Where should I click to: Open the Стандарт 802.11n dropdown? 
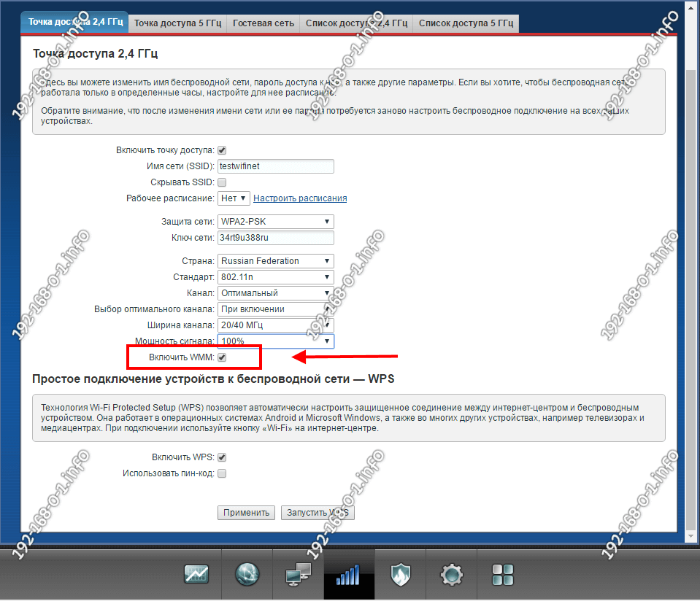tap(275, 277)
